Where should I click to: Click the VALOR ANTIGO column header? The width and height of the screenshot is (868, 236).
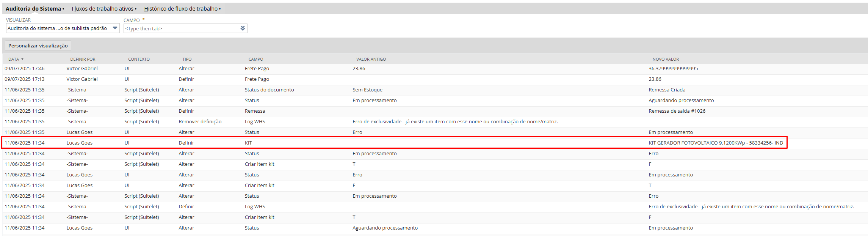click(x=371, y=59)
